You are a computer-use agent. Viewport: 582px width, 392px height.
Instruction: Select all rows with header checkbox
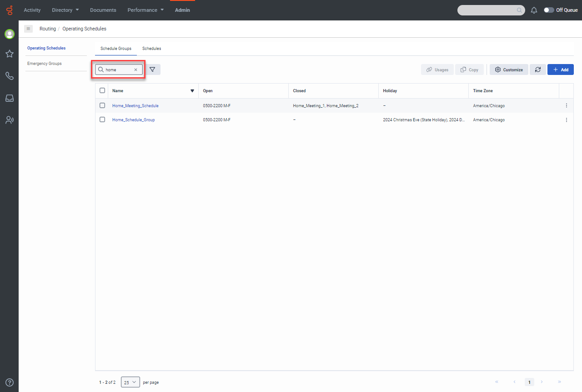102,90
